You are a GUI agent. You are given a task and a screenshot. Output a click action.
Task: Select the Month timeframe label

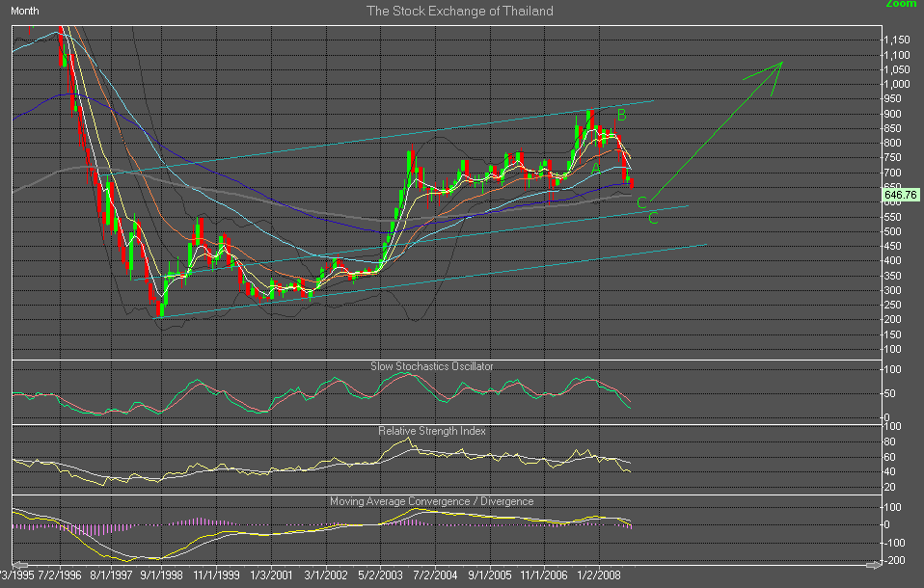[x=25, y=11]
